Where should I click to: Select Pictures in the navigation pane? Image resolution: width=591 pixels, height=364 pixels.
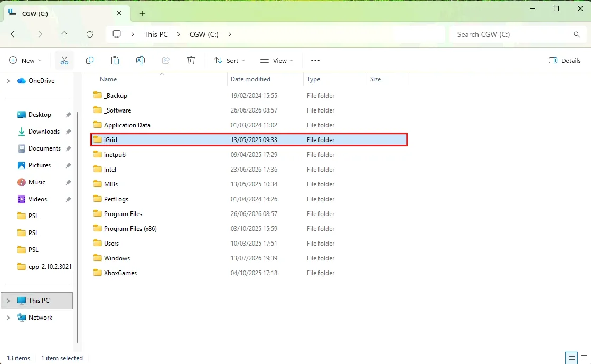pyautogui.click(x=40, y=165)
